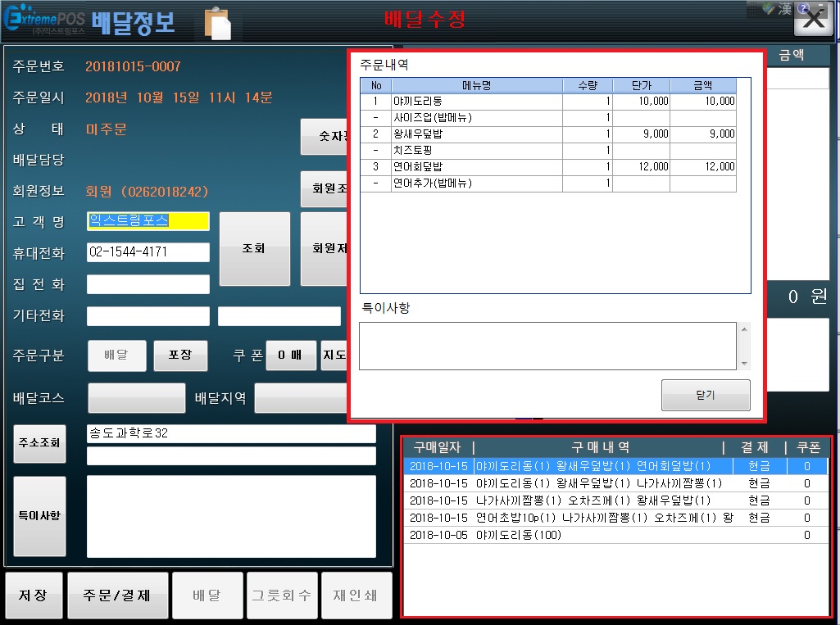Close the delivery info window with X
This screenshot has height=625, width=840.
point(814,20)
